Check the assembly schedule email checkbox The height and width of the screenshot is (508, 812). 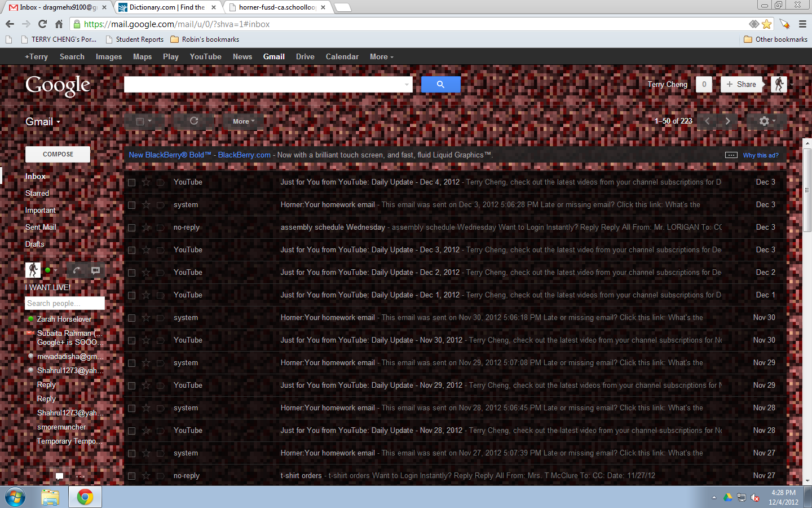click(131, 227)
